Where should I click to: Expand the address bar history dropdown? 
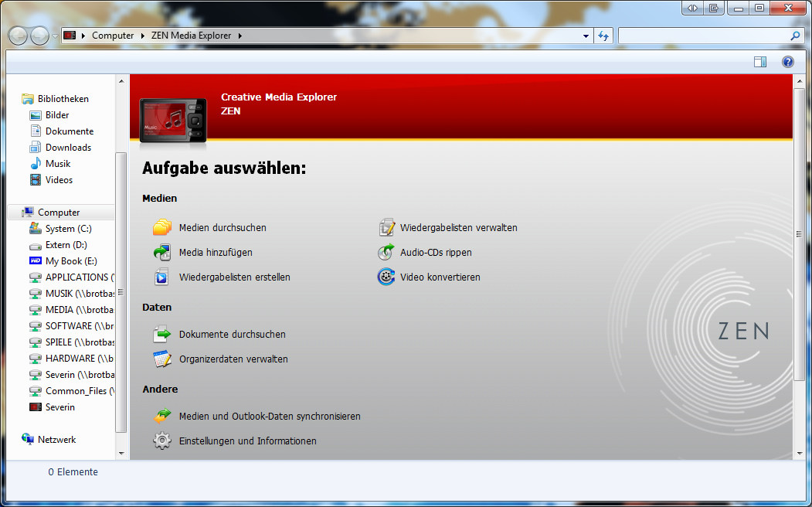[586, 36]
